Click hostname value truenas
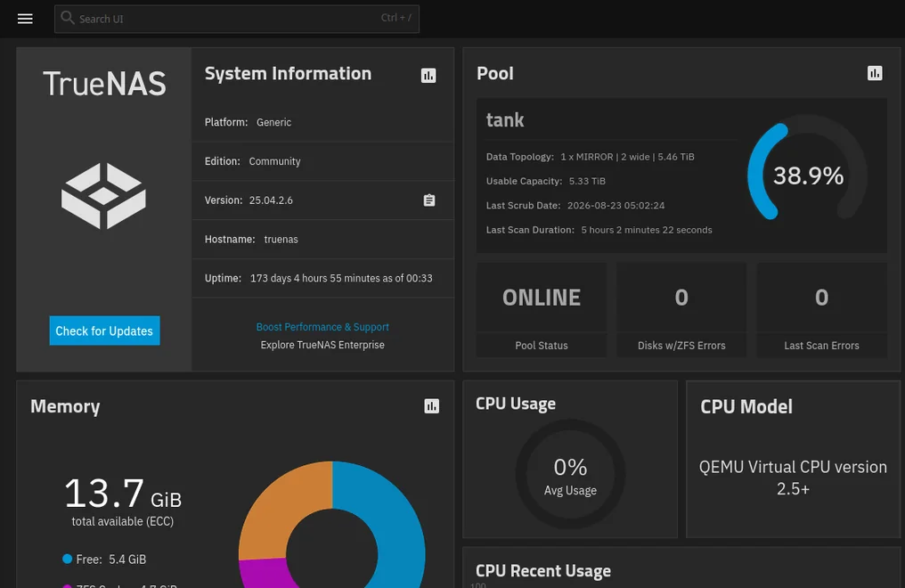The width and height of the screenshot is (905, 588). pos(281,240)
